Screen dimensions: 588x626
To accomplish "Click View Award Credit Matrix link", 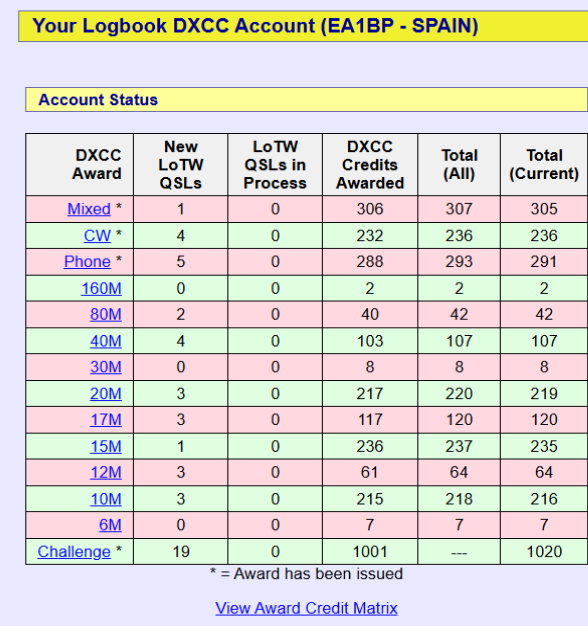I will coord(306,608).
